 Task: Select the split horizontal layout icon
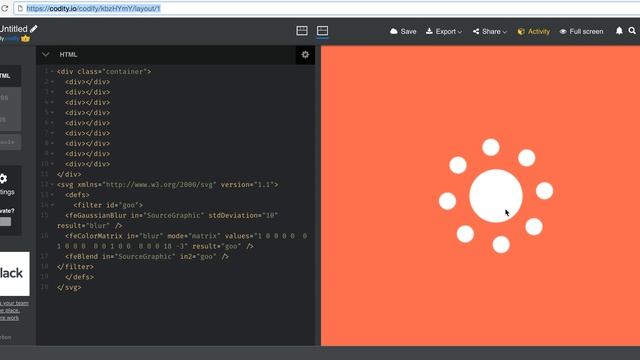click(x=322, y=31)
